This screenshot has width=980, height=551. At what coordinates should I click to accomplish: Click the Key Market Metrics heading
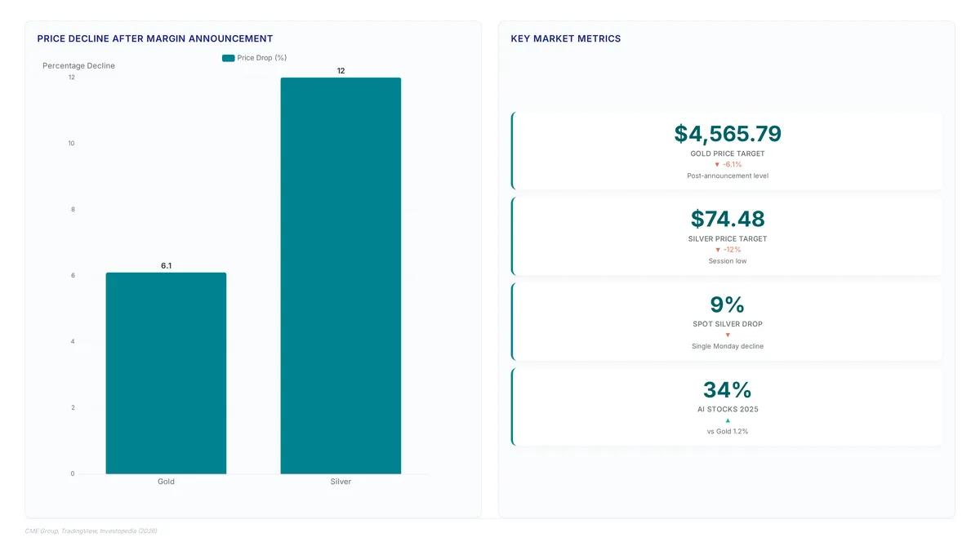pyautogui.click(x=566, y=38)
